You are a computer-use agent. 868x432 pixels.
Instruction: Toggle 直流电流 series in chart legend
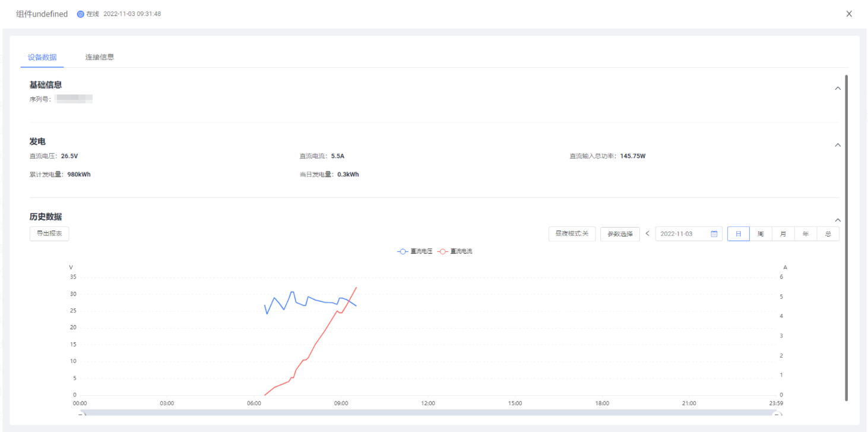pos(455,251)
